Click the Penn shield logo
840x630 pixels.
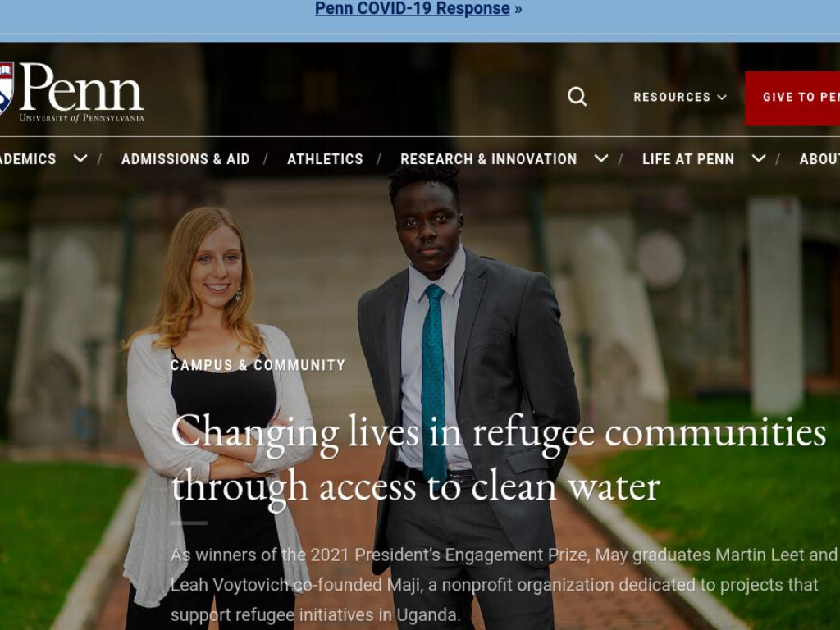coord(7,89)
